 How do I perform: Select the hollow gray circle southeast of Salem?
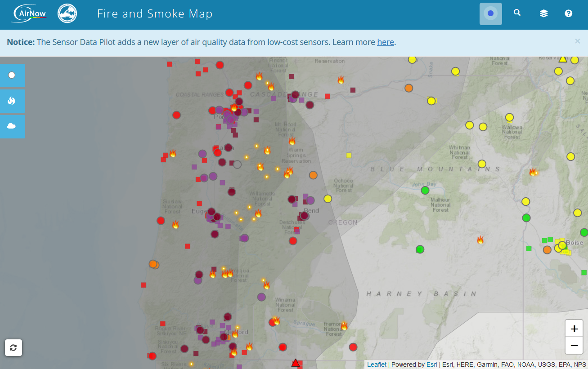[237, 164]
